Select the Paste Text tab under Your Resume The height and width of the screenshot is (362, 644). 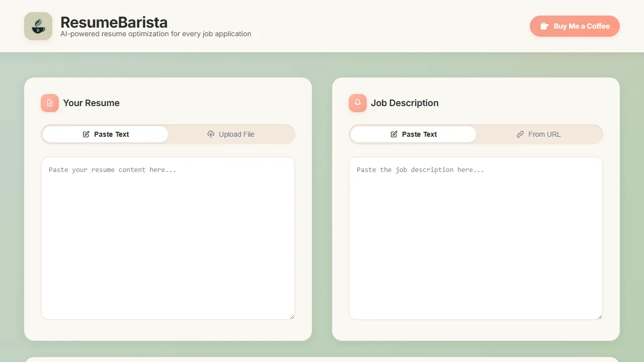(105, 134)
